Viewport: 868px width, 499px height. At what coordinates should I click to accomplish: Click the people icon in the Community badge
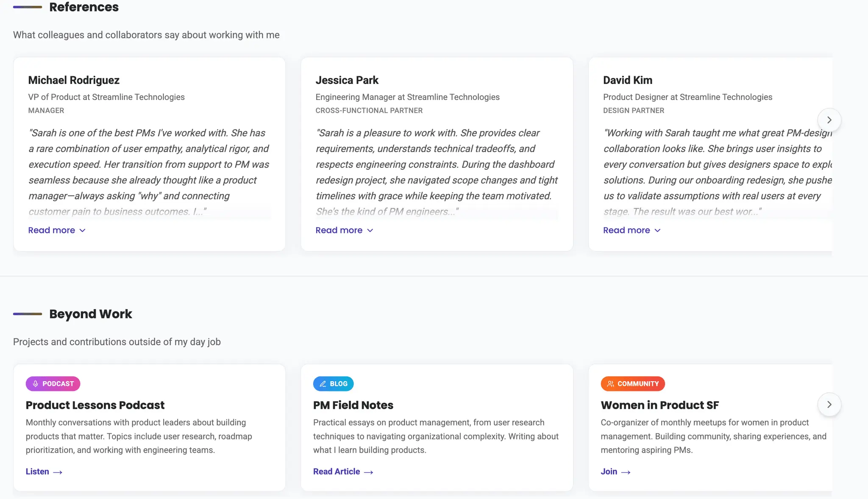[x=611, y=384]
